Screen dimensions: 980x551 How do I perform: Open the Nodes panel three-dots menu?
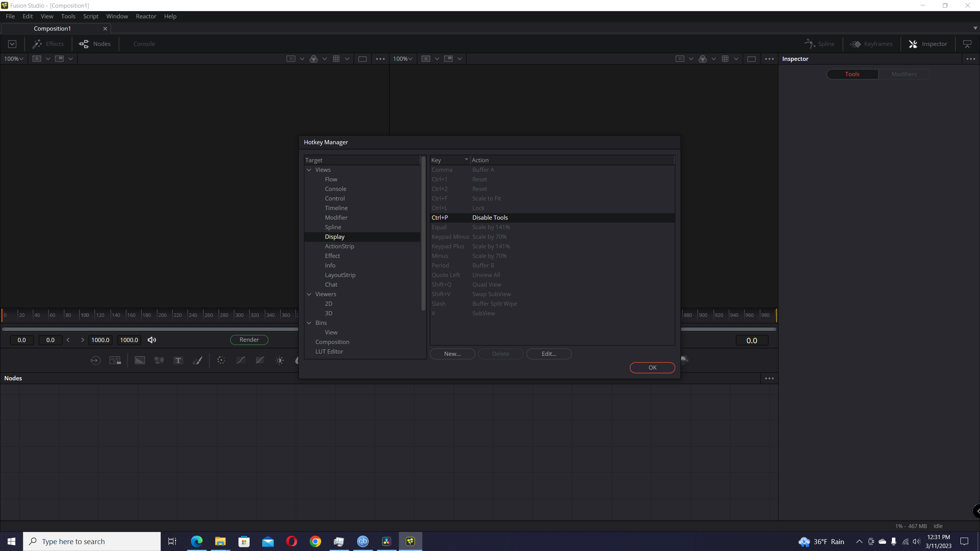point(769,378)
